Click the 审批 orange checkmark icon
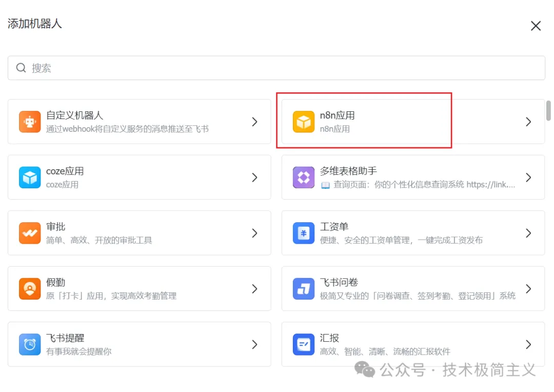This screenshot has height=392, width=554. click(x=30, y=233)
